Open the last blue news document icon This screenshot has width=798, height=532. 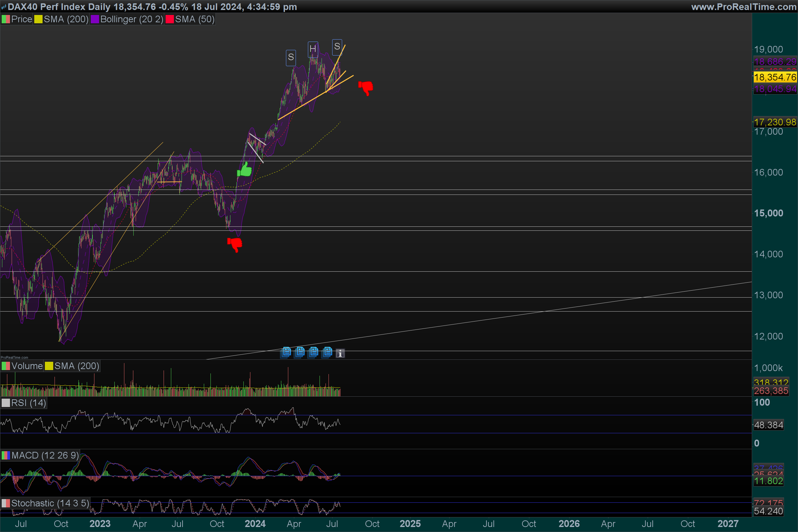coord(328,352)
